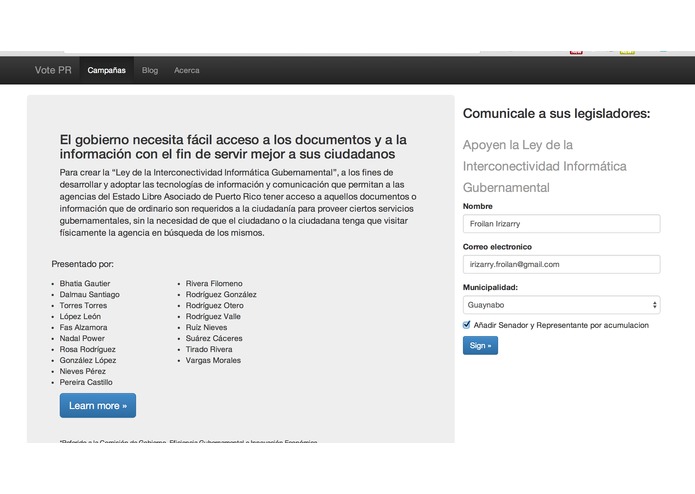Select the López León list entry
This screenshot has height=494, width=695.
[x=80, y=316]
